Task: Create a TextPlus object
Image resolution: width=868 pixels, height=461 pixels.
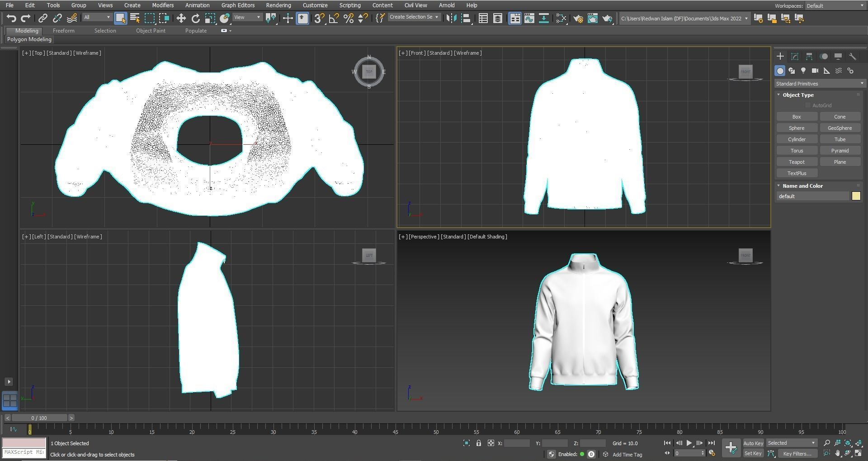Action: tap(797, 173)
